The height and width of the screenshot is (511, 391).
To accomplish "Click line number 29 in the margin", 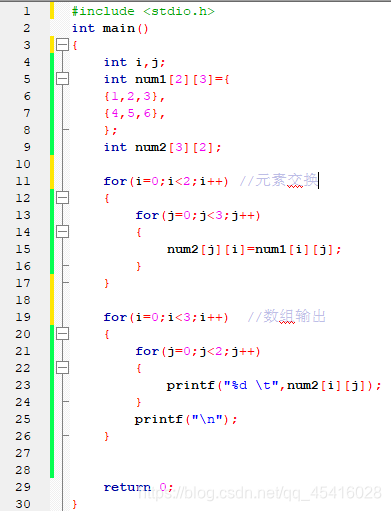I will click(23, 487).
